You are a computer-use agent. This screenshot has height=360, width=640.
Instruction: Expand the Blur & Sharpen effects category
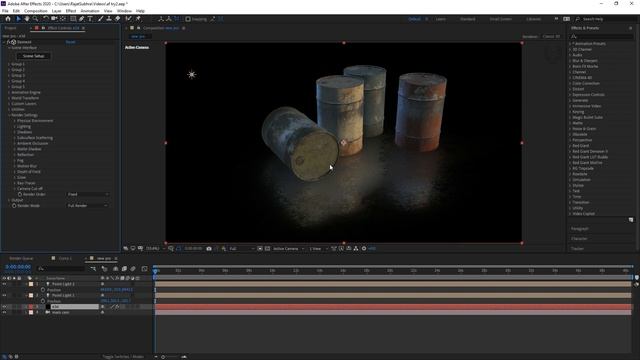point(570,60)
